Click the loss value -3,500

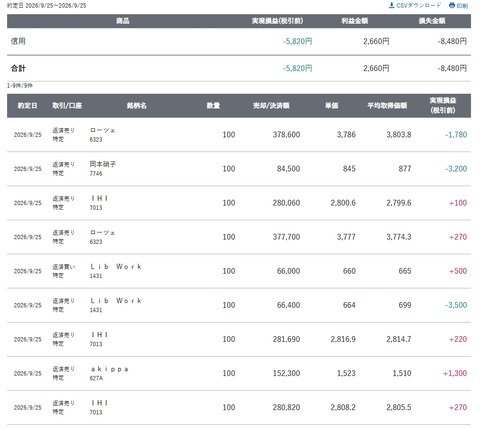coord(456,305)
